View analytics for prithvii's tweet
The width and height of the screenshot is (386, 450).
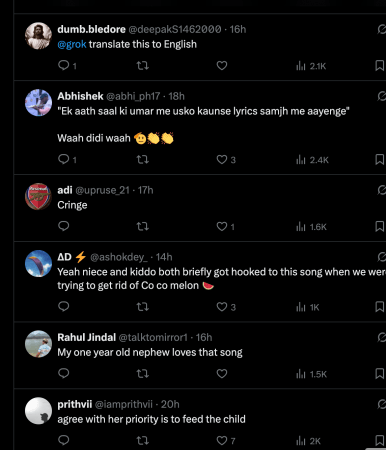tap(308, 441)
